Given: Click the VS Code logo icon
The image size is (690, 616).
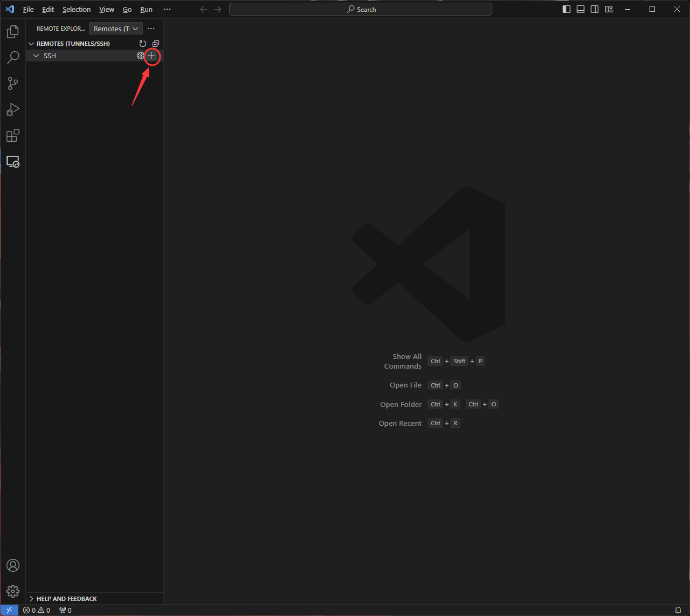Looking at the screenshot, I should coord(10,9).
